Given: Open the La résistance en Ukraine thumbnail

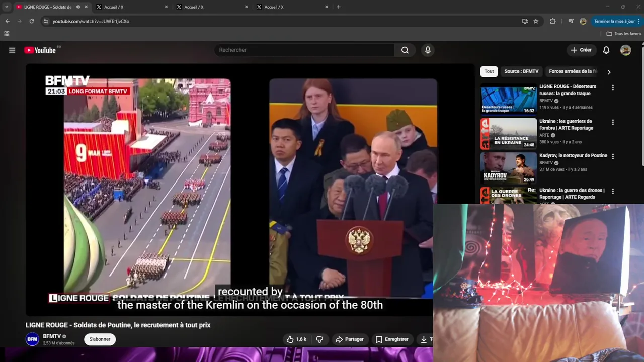Looking at the screenshot, I should click(509, 134).
